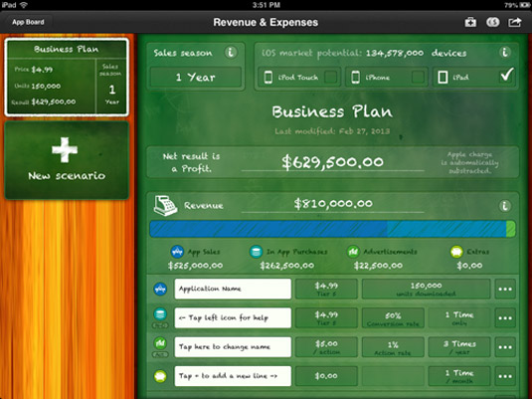The image size is (532, 399).
Task: Change the 50% conversion rate
Action: [393, 317]
